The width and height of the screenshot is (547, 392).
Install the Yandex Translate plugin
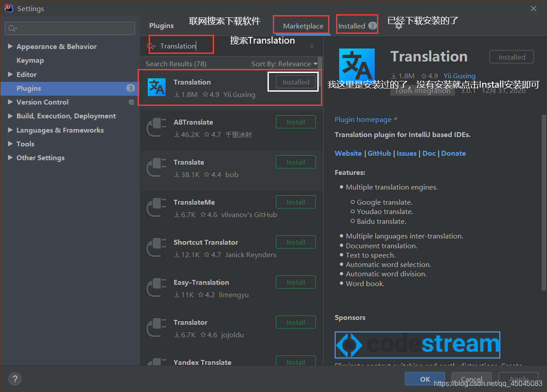pos(296,361)
